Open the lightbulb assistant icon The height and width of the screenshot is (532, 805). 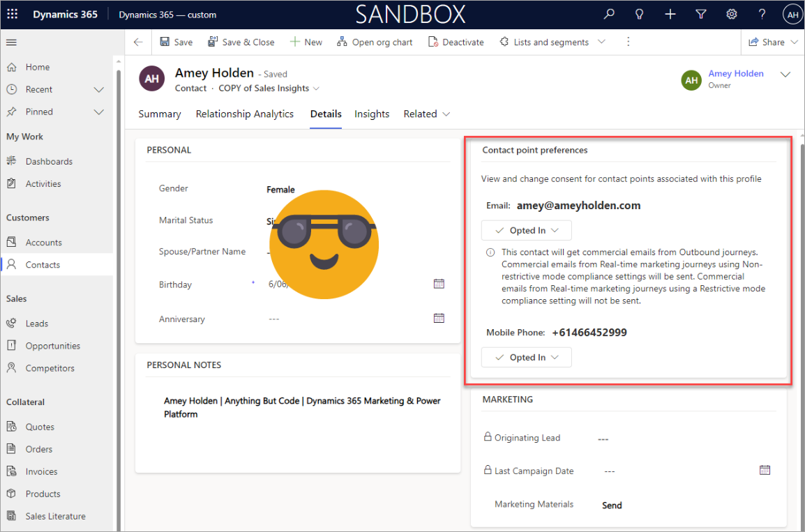(x=639, y=15)
